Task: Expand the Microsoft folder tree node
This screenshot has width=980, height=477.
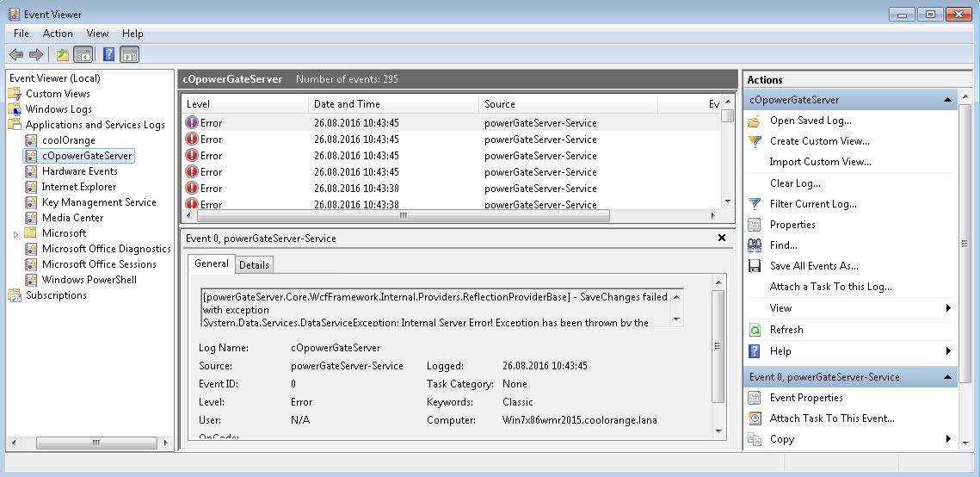Action: (x=15, y=233)
